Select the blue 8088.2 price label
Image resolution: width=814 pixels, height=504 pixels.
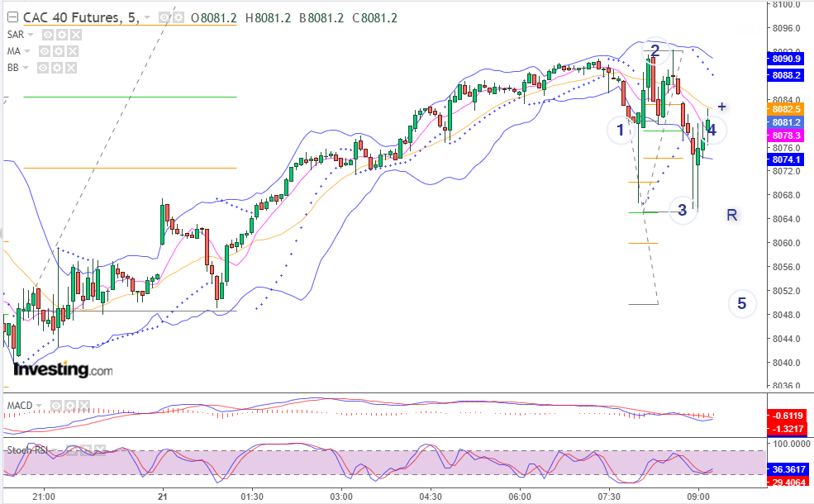click(786, 75)
